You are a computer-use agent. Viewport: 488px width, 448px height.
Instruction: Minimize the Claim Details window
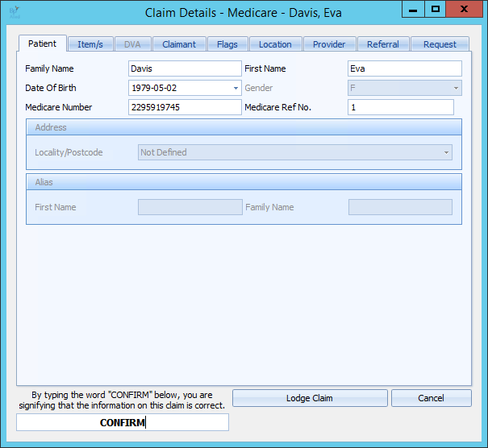tap(413, 10)
